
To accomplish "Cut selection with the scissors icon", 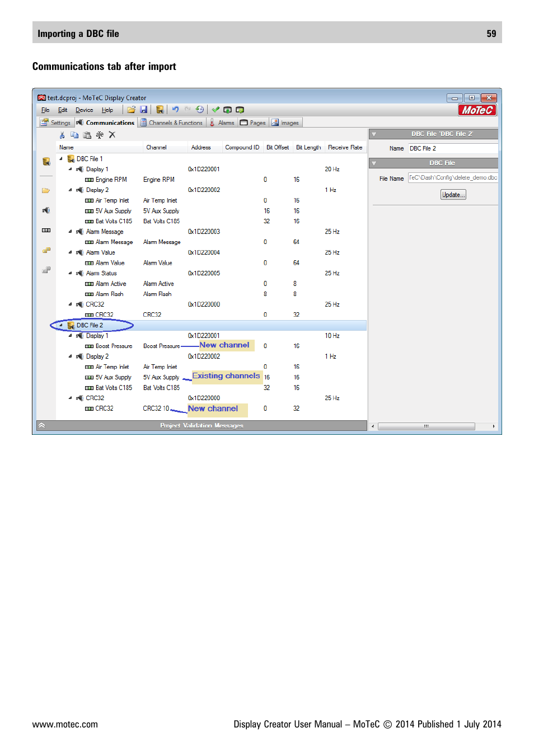I will [62, 135].
